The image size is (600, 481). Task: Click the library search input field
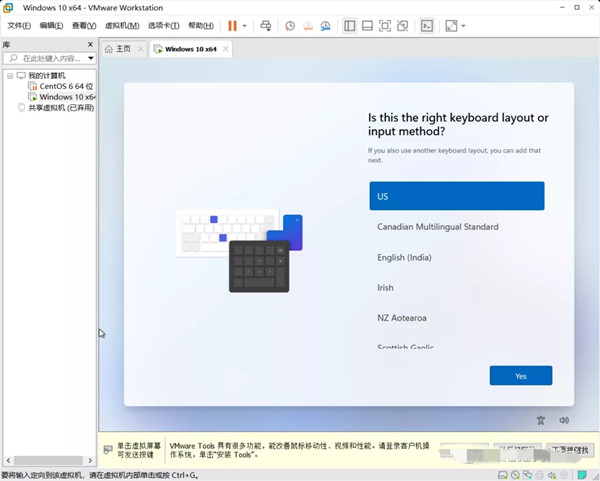coord(46,59)
